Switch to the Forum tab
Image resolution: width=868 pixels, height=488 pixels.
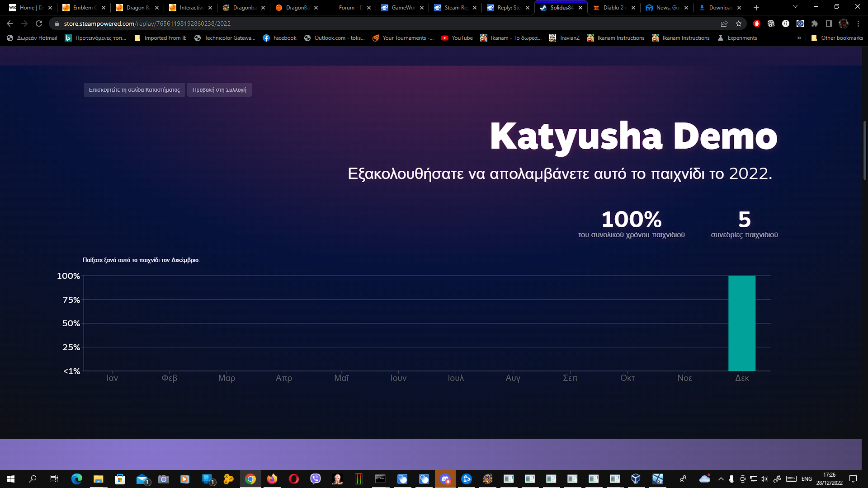pyautogui.click(x=349, y=8)
